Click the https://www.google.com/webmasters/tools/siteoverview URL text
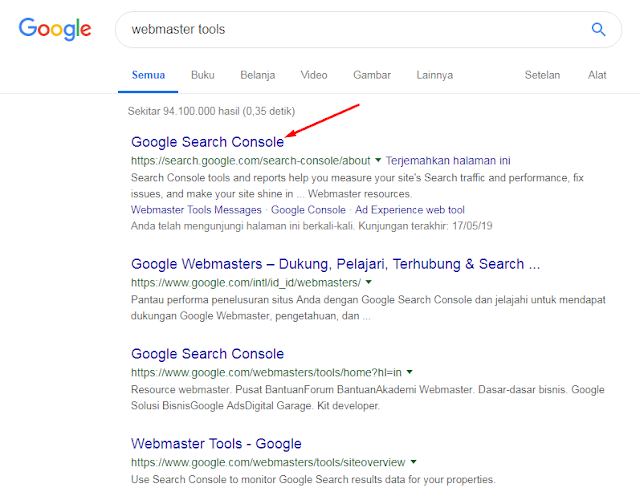The width and height of the screenshot is (640, 500). [x=268, y=462]
